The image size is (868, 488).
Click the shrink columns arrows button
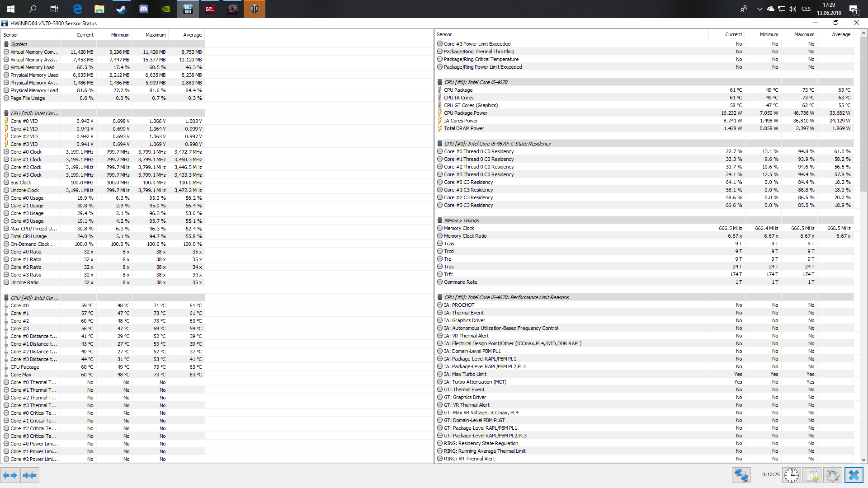(x=29, y=475)
